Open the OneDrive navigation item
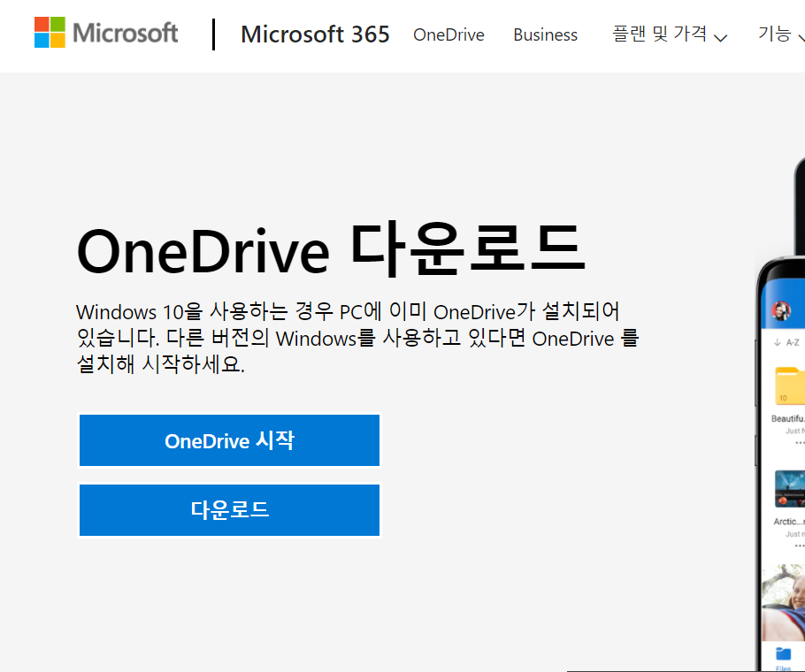The width and height of the screenshot is (805, 672). coord(448,34)
